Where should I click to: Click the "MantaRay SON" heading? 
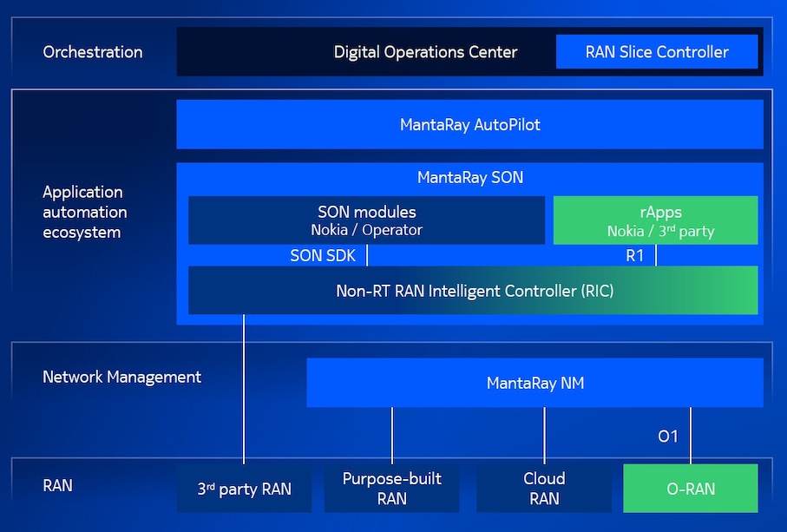point(469,177)
